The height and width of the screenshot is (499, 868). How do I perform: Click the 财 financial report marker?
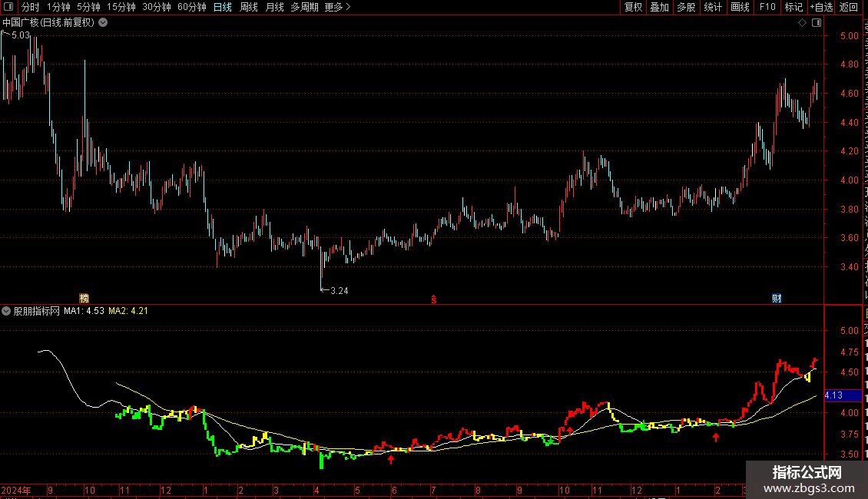[777, 298]
